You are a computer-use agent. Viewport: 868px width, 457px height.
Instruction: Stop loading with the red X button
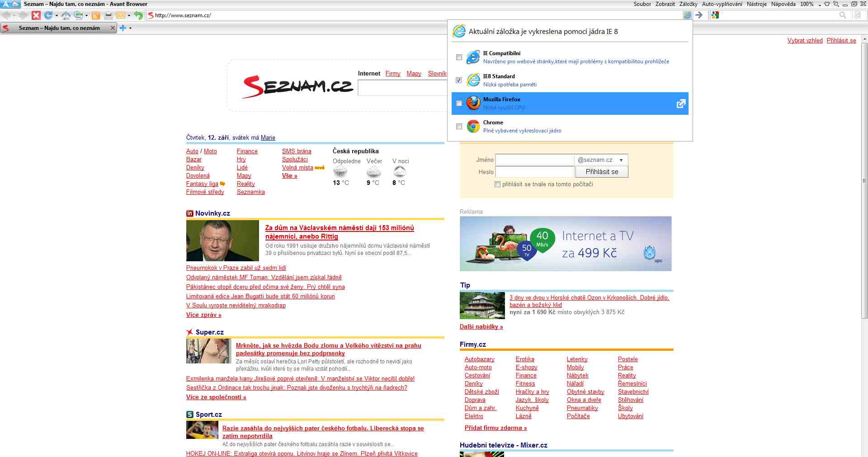pyautogui.click(x=36, y=15)
